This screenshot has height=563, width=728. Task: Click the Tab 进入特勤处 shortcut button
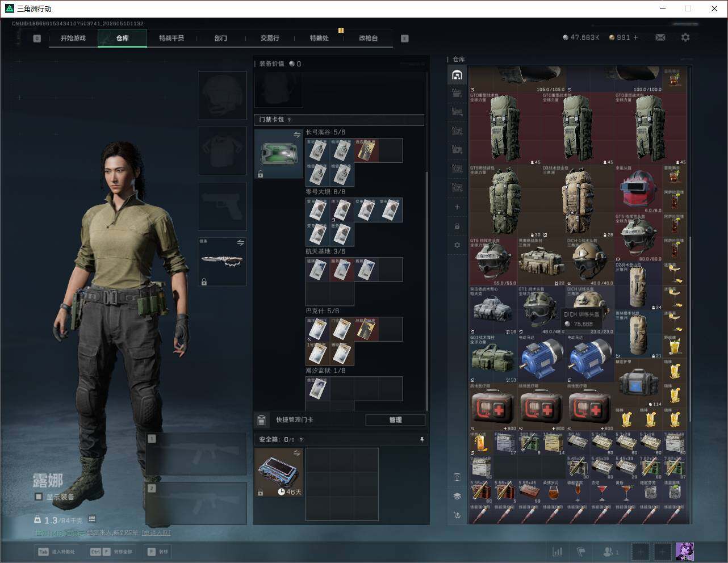[x=56, y=552]
